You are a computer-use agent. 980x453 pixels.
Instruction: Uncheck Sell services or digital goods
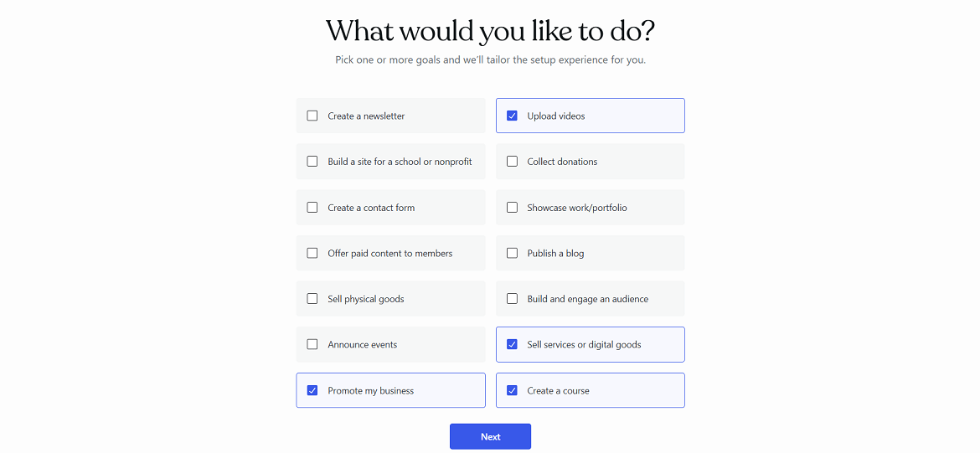click(x=512, y=344)
